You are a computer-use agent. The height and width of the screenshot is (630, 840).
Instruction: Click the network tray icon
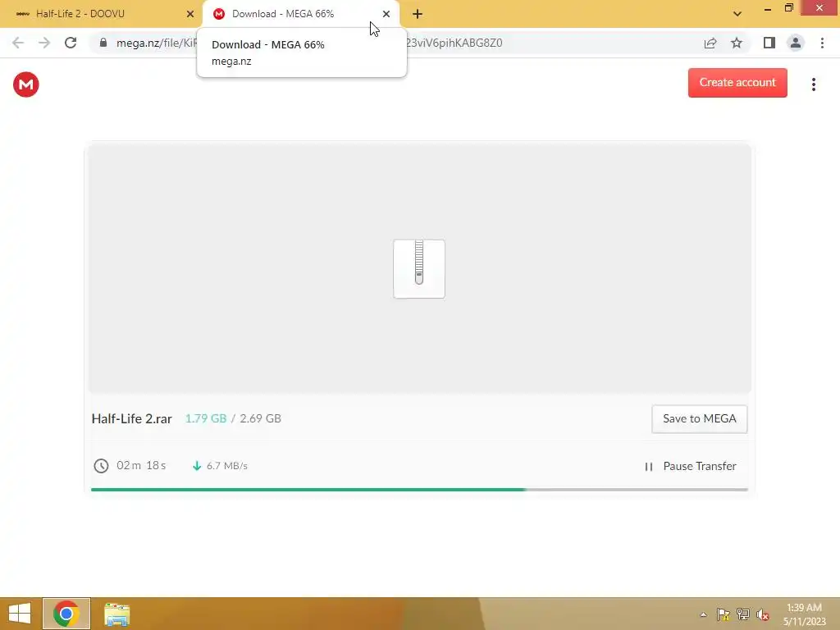[x=743, y=614]
